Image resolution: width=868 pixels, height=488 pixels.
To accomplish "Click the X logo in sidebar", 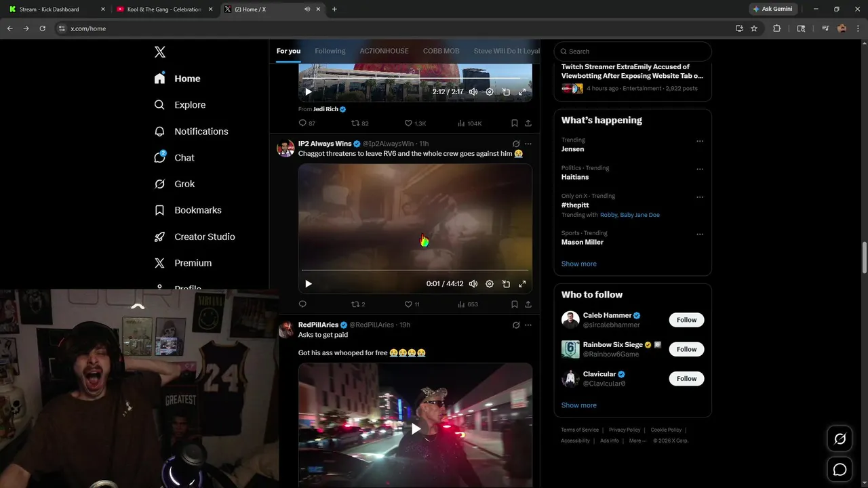I will (x=160, y=52).
